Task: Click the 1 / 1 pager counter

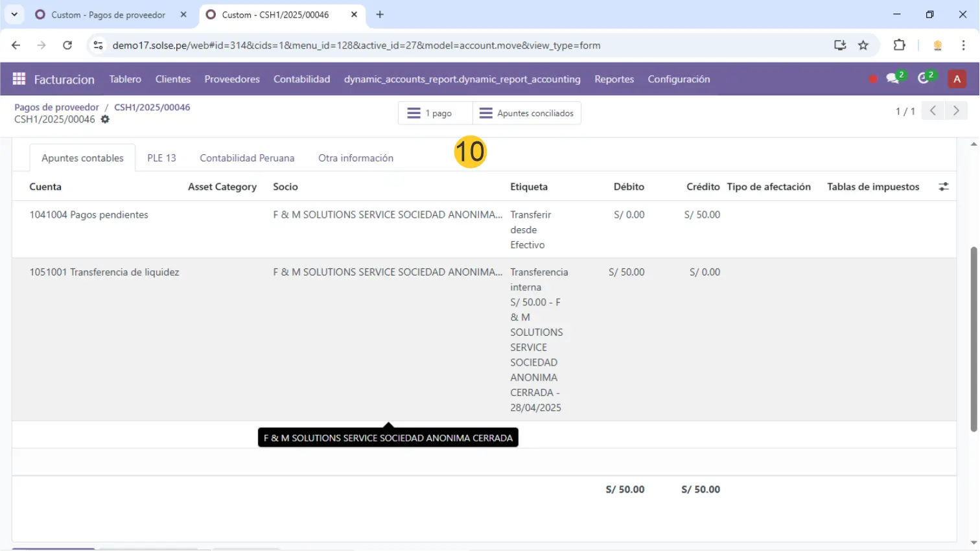Action: coord(905,111)
